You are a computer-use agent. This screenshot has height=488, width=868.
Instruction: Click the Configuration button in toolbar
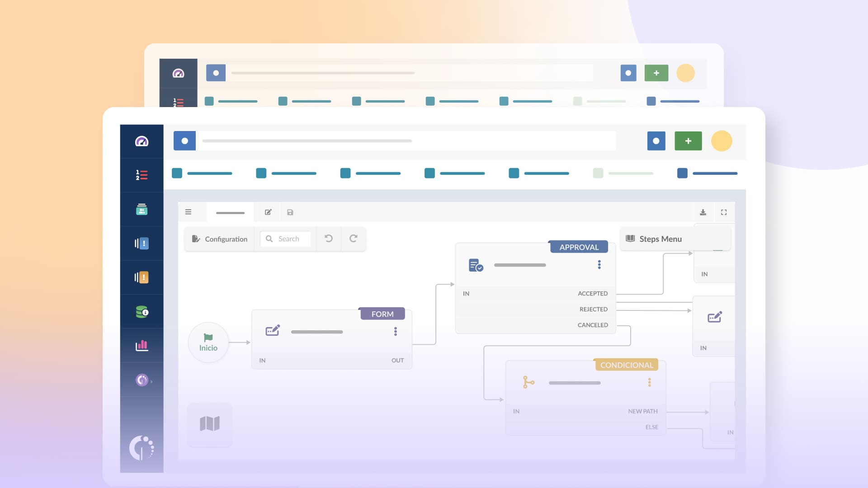(x=219, y=238)
